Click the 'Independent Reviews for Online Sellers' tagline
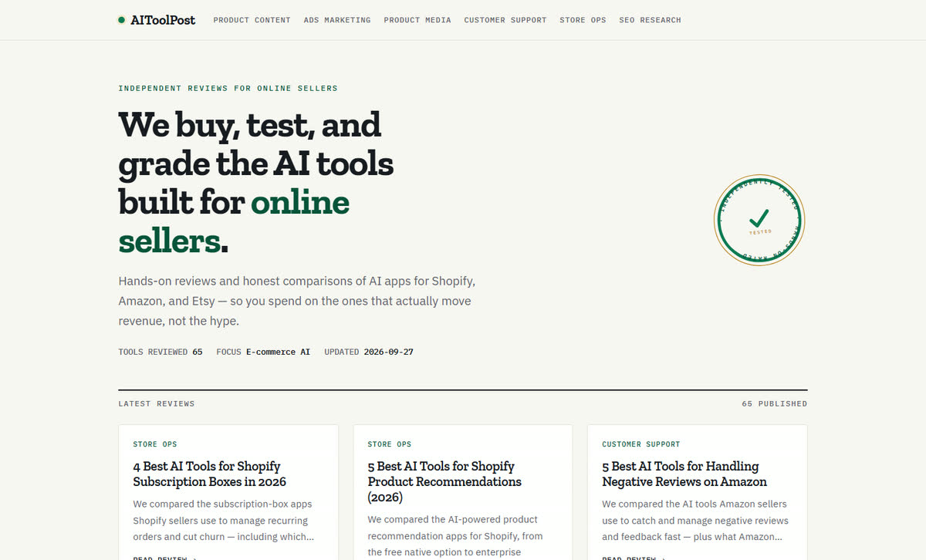Image resolution: width=926 pixels, height=560 pixels. coord(228,88)
